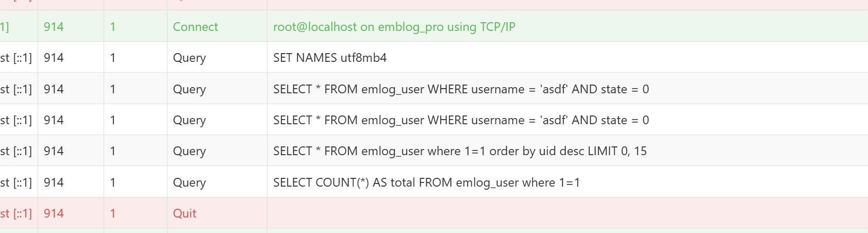
Task: Click the second username = 'asdf' SELECT statement
Action: click(x=460, y=120)
